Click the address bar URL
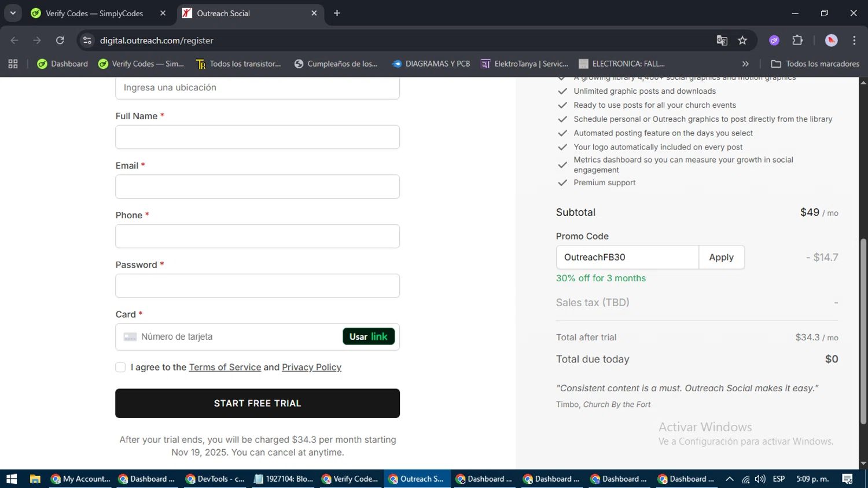The image size is (868, 488). (156, 41)
